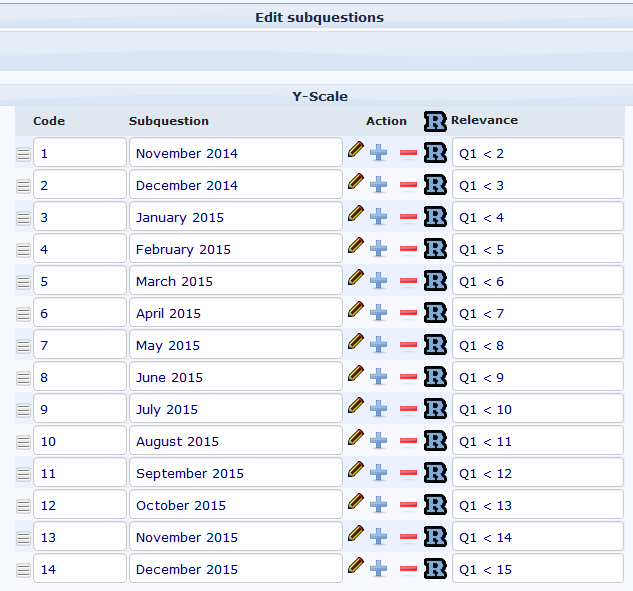Click the code field containing 14
This screenshot has height=591, width=633.
coord(80,569)
